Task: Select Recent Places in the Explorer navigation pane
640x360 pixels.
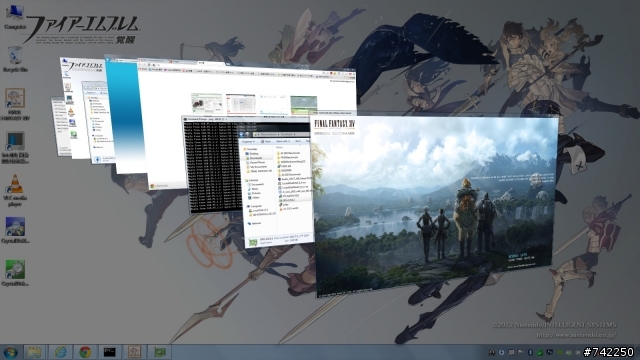Action: pyautogui.click(x=257, y=162)
